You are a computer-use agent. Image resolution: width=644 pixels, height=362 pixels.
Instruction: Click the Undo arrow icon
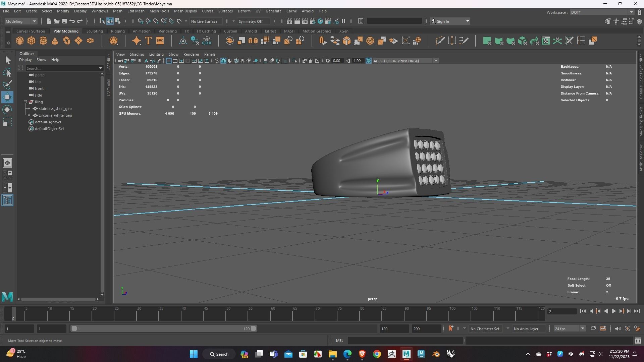click(72, 21)
